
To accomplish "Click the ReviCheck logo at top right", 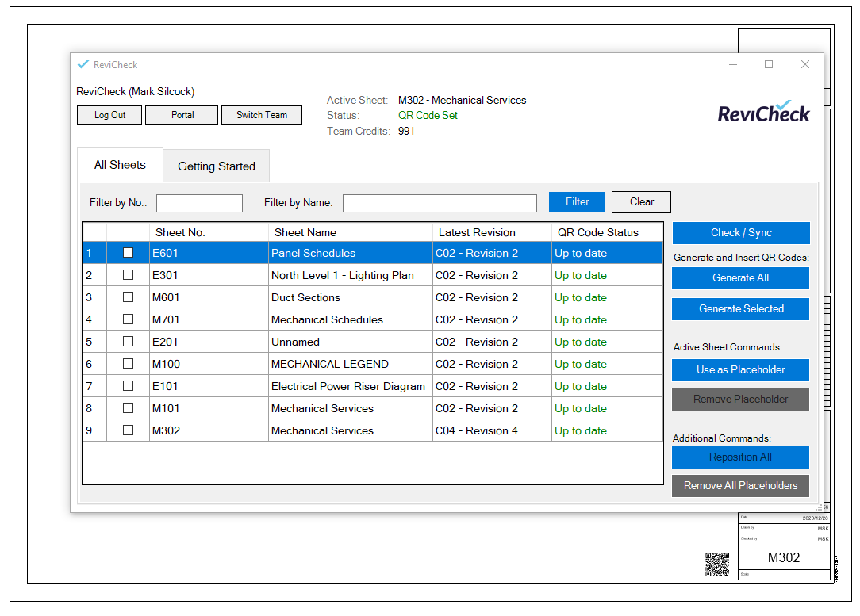I will click(763, 113).
